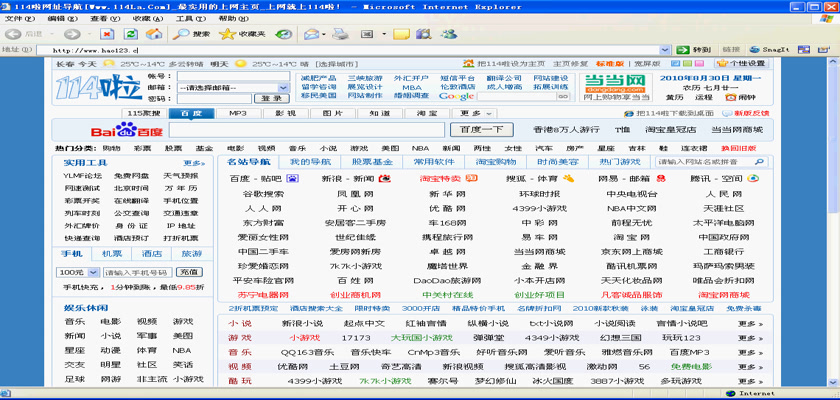The image size is (840, 400).
Task: Expand 更多 in the 小说 row
Action: (751, 323)
